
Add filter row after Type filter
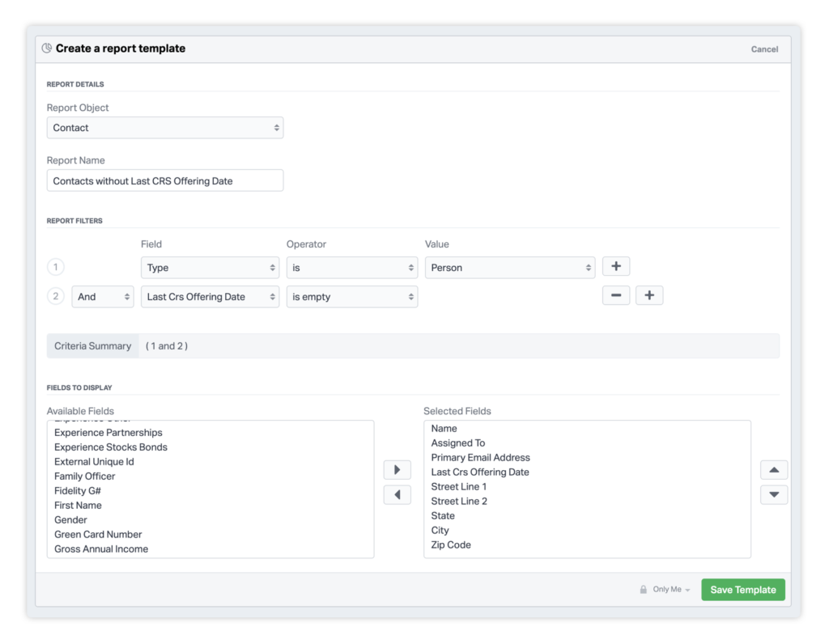616,266
